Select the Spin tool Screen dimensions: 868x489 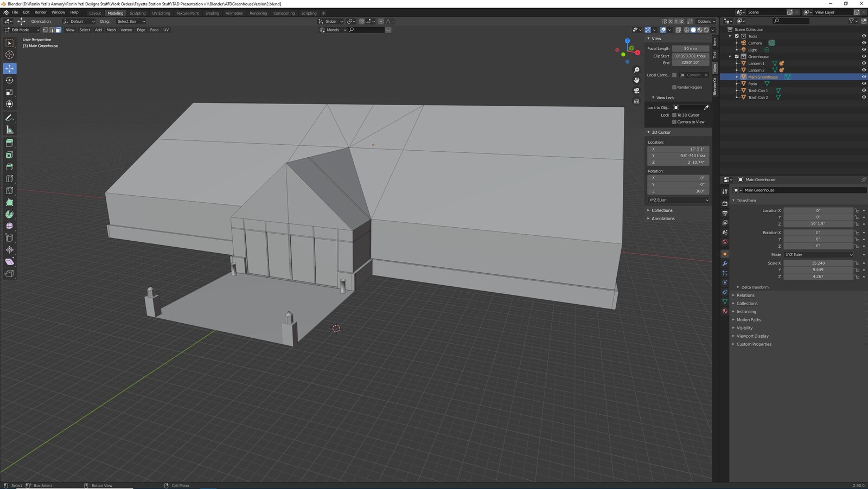pyautogui.click(x=10, y=214)
